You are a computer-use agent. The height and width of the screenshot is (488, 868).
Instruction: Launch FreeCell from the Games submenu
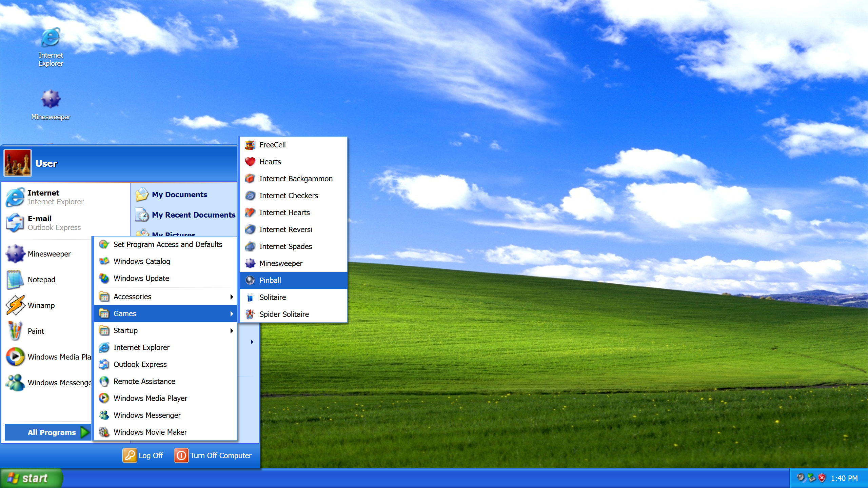(x=294, y=145)
